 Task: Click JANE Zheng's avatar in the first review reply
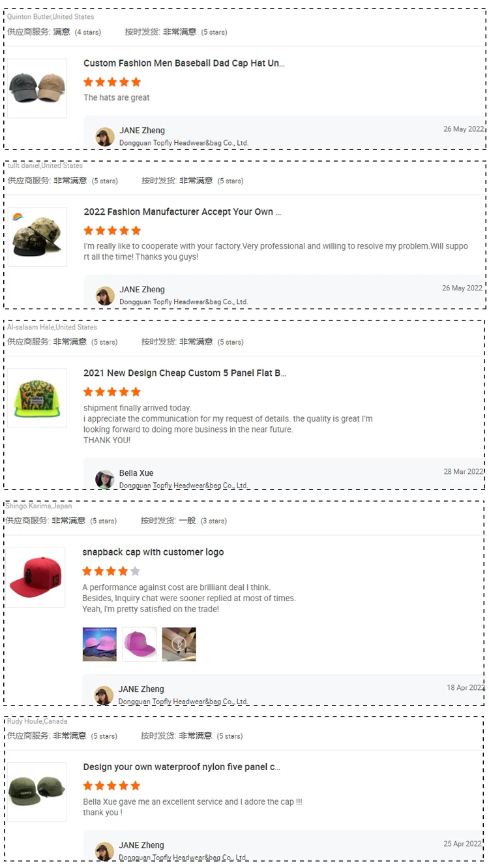coord(105,136)
